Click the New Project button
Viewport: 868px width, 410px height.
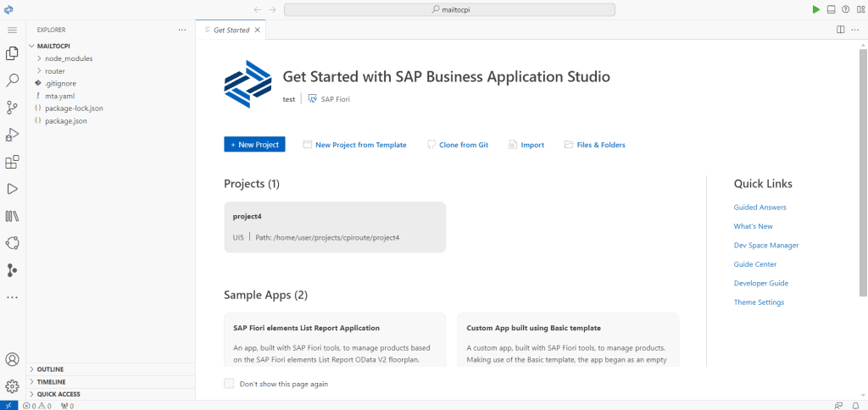click(x=254, y=144)
